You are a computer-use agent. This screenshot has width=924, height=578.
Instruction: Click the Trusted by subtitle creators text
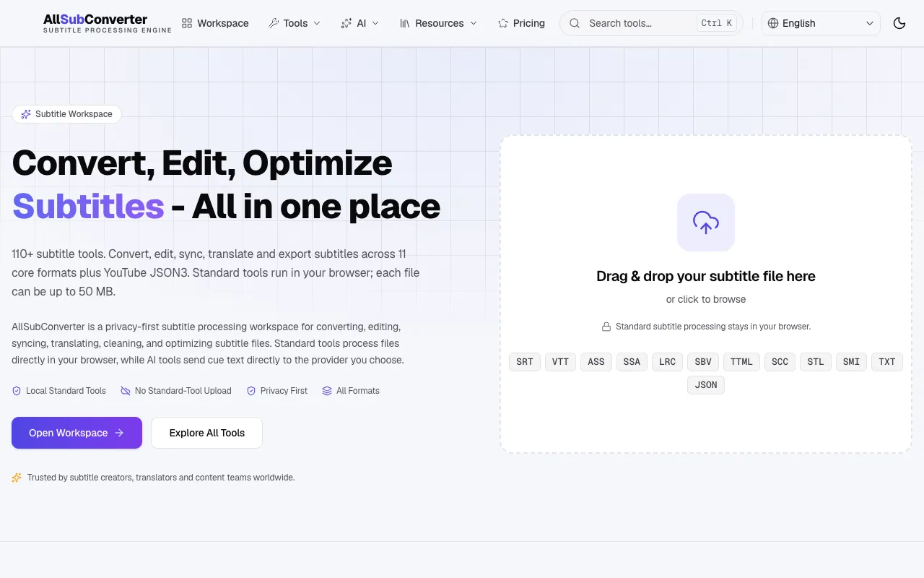click(161, 478)
